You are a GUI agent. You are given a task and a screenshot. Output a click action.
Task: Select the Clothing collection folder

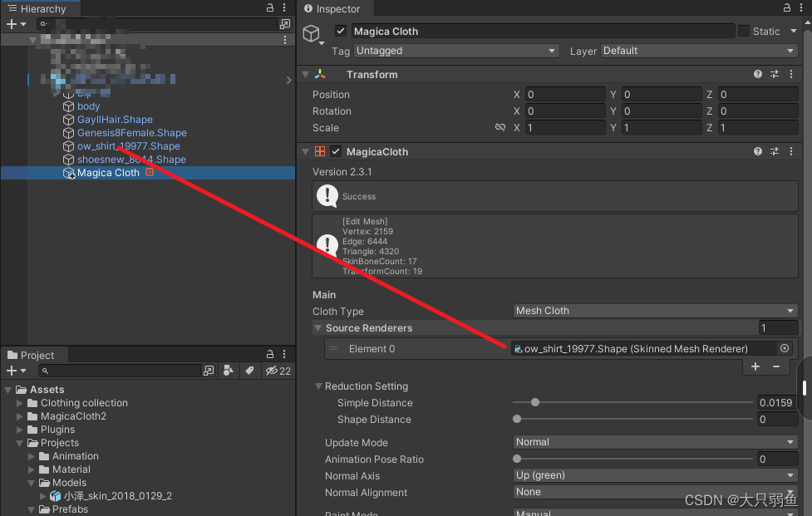[x=84, y=403]
